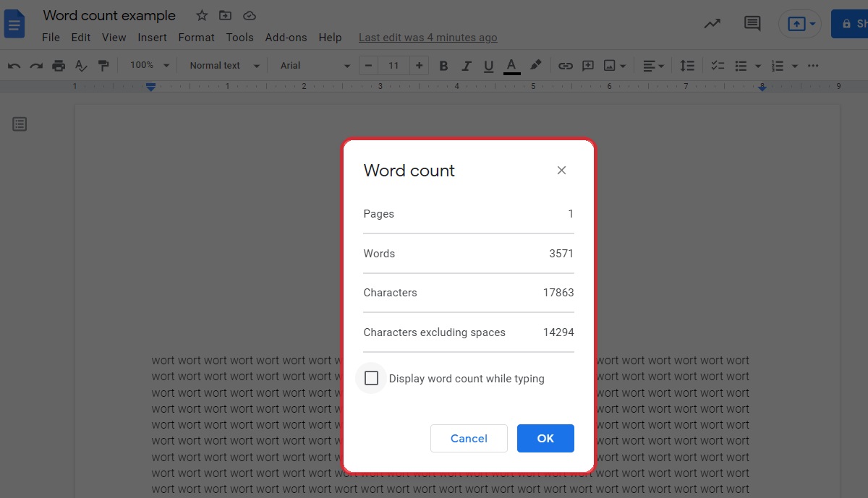Click the paint format roller icon

(x=103, y=66)
